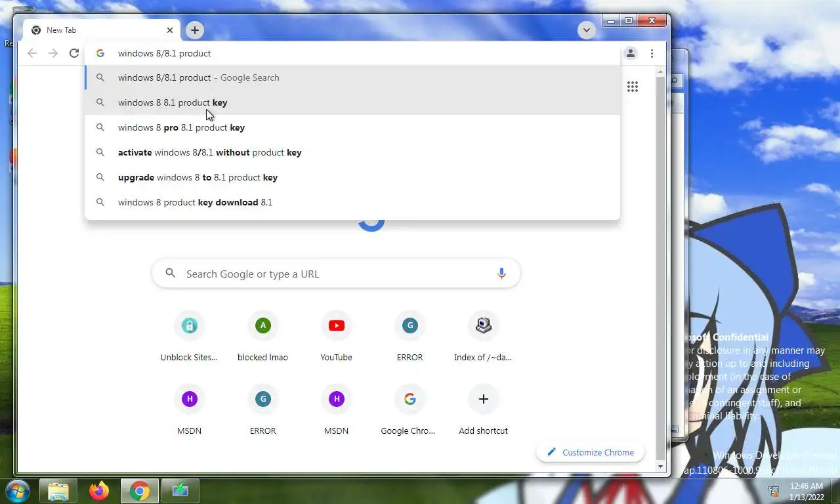Pick 'upgrade windows 8 to 8.1 product key'
Image resolution: width=840 pixels, height=504 pixels.
[352, 177]
